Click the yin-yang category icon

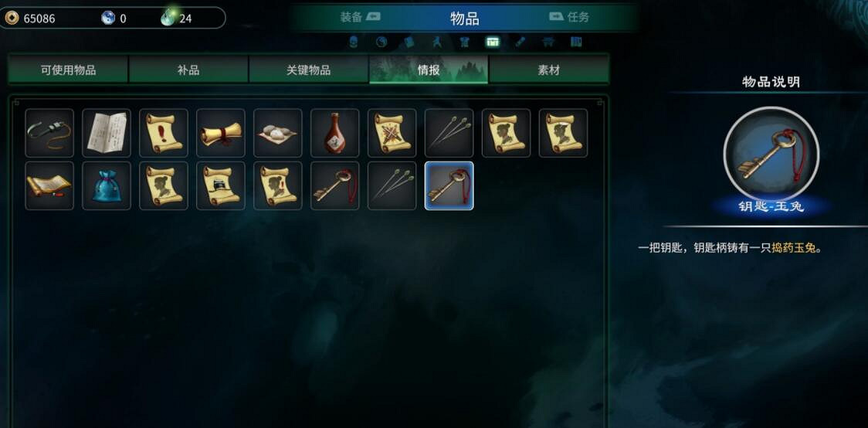click(x=381, y=42)
